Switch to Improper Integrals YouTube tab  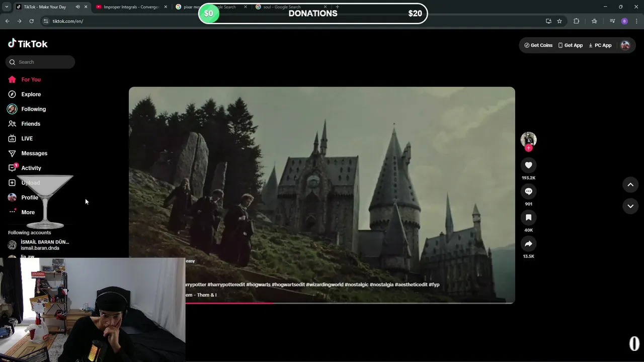pos(131,7)
